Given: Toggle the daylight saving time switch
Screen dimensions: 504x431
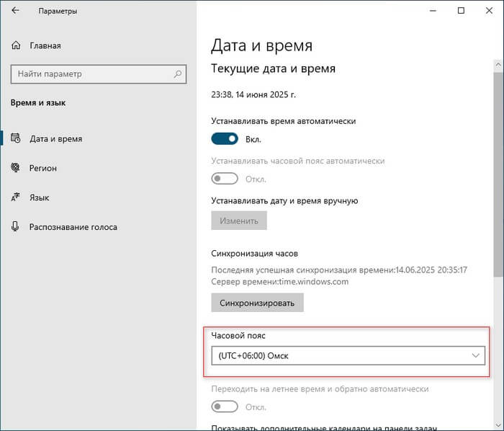Looking at the screenshot, I should pyautogui.click(x=225, y=406).
